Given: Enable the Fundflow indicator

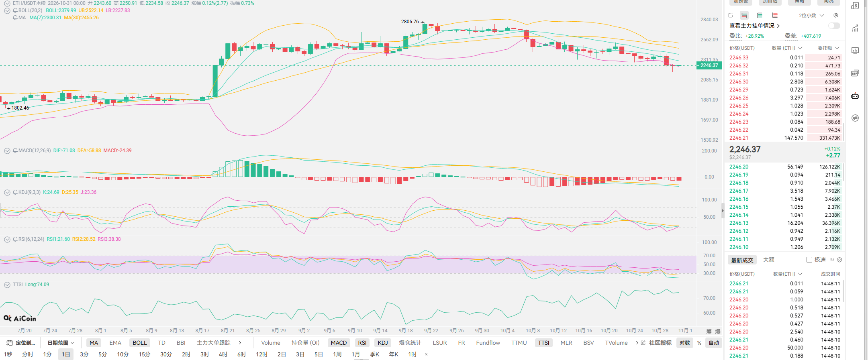Looking at the screenshot, I should tap(488, 343).
